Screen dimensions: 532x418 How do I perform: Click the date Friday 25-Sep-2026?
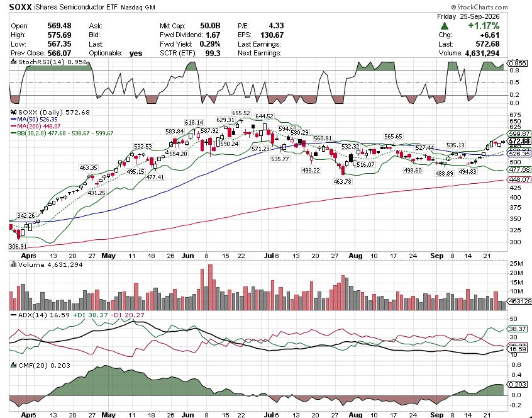468,16
